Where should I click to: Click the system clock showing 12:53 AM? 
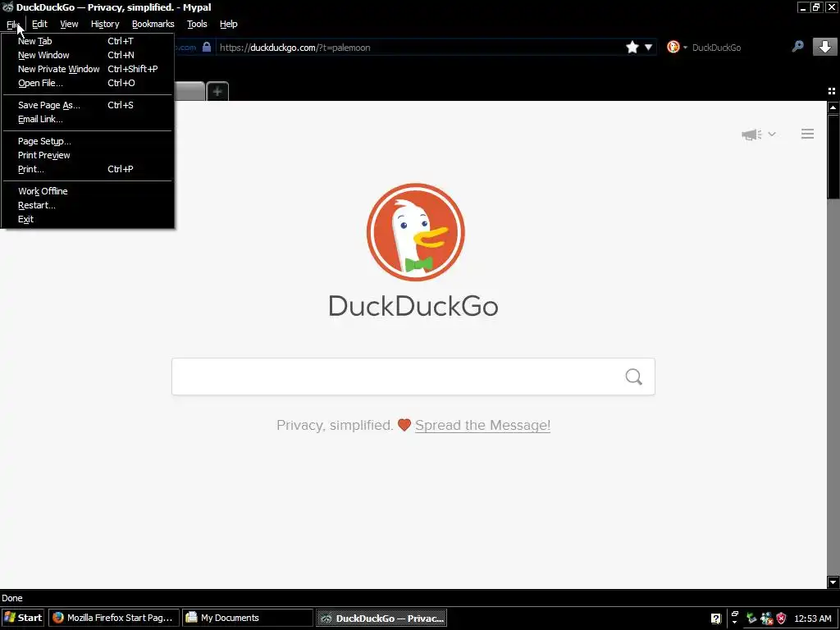tap(813, 619)
